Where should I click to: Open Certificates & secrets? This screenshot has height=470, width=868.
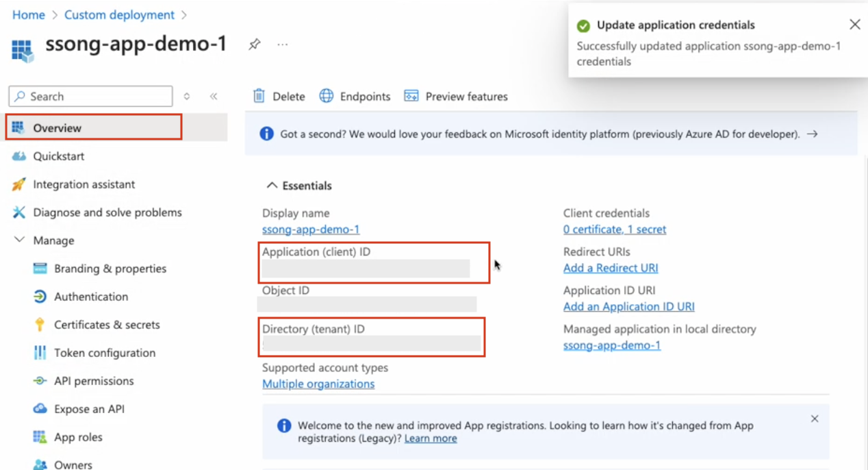pos(107,325)
